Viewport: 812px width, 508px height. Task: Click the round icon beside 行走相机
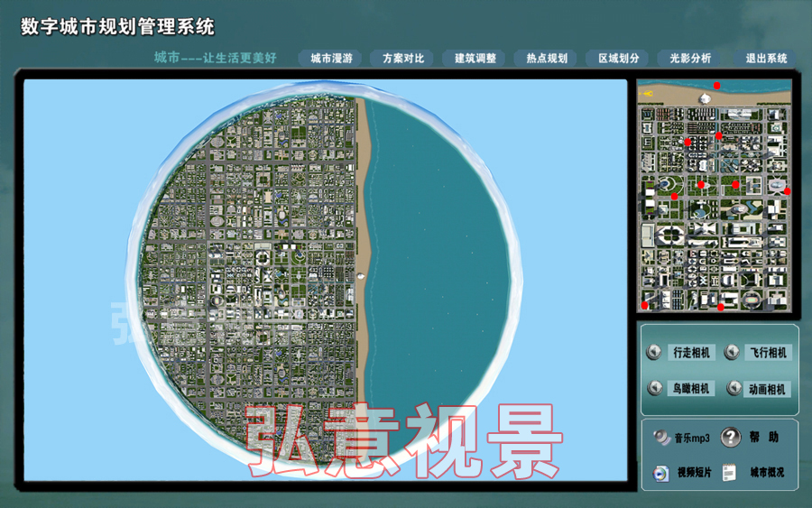click(x=654, y=353)
